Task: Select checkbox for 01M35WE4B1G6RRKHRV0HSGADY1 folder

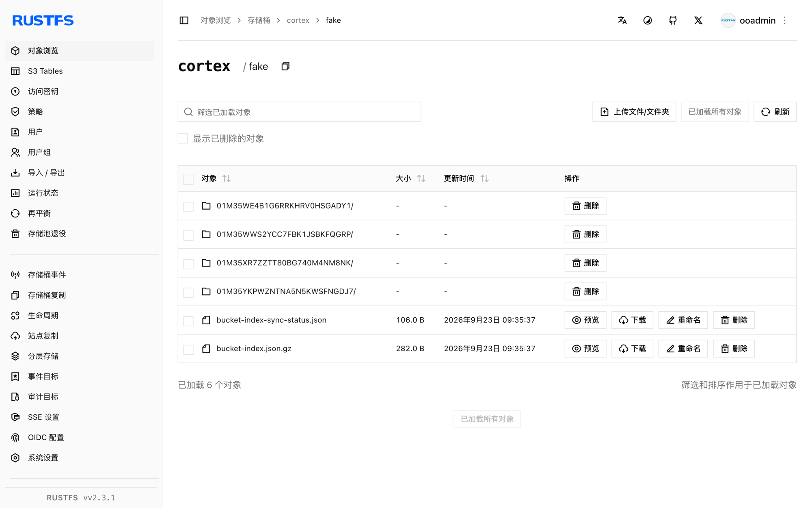Action: tap(188, 206)
